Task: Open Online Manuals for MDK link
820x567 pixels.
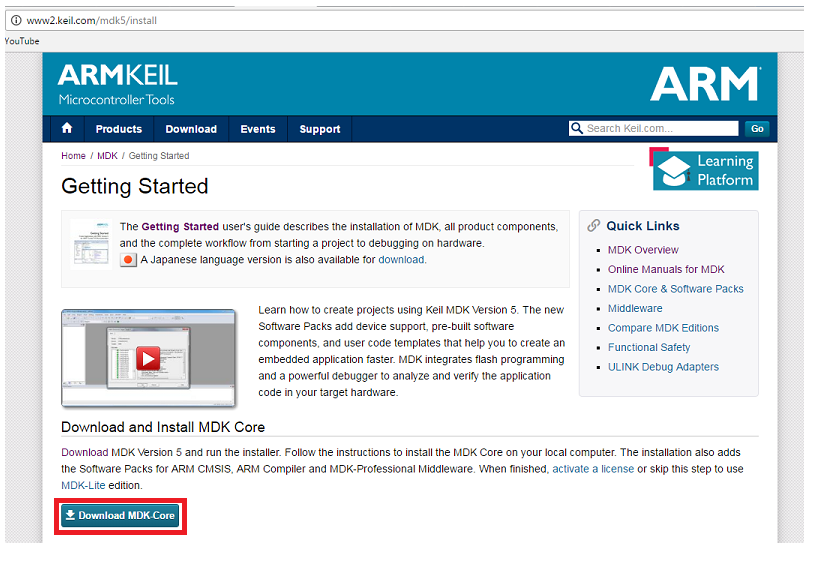Action: pos(666,269)
